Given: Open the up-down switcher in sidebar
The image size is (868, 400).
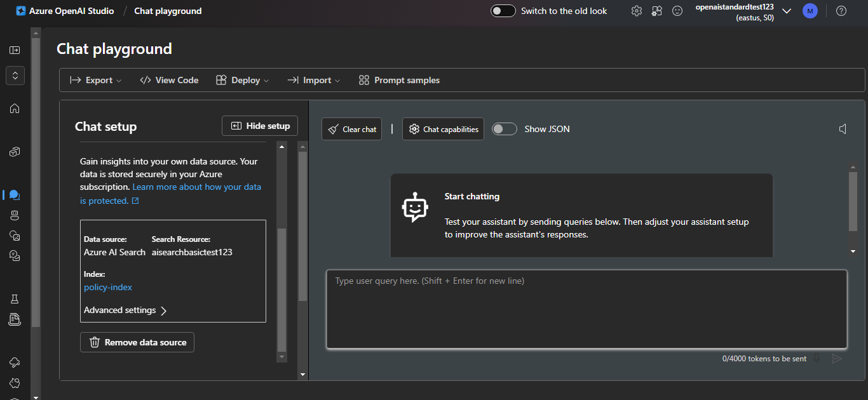Looking at the screenshot, I should (x=15, y=76).
